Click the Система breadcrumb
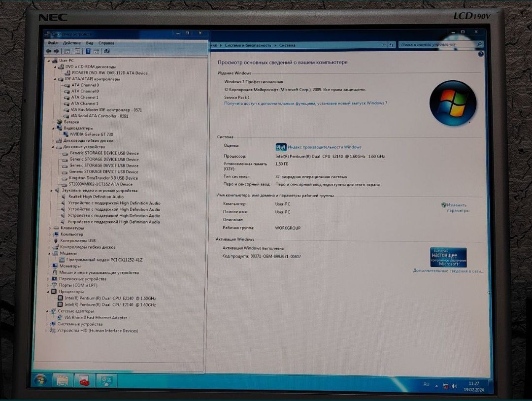 point(287,45)
